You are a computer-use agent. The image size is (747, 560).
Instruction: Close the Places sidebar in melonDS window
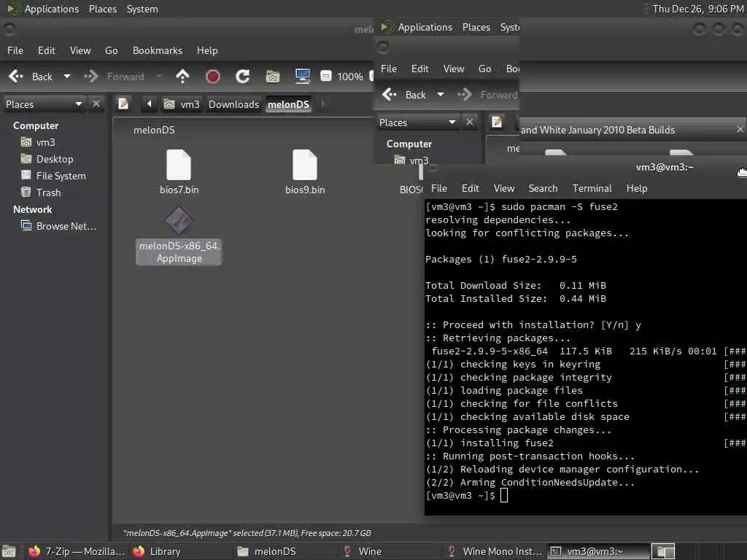coord(96,104)
